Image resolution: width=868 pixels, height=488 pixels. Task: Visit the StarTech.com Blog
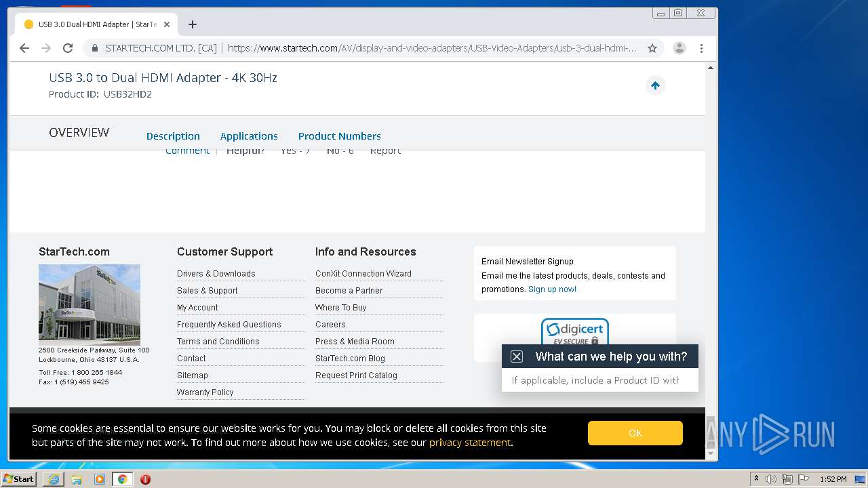350,359
